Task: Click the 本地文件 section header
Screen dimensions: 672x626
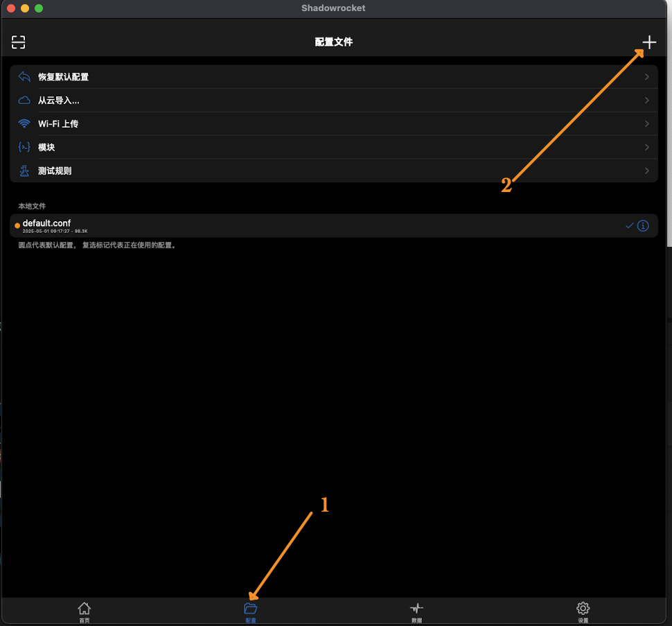Action: point(32,206)
